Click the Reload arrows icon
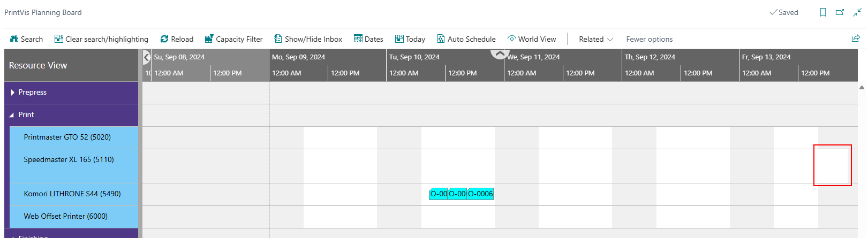Screen dimensions: 868x238 [164, 39]
